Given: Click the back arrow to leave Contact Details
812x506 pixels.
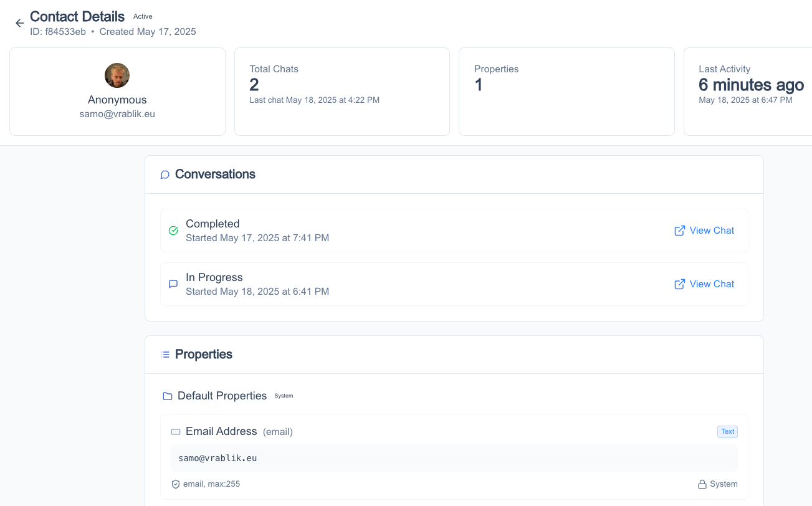Looking at the screenshot, I should 19,22.
